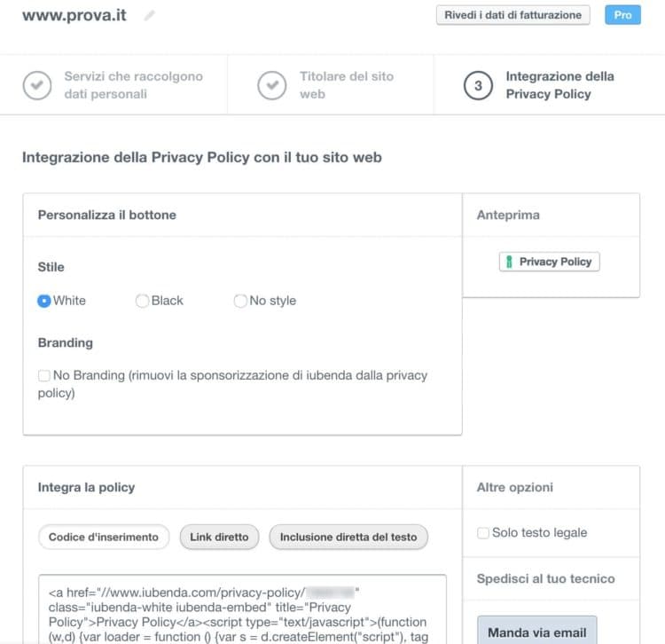Screen dimensions: 665x644
Task: Click the pencil edit icon beside www.prova.it
Action: coord(149,16)
